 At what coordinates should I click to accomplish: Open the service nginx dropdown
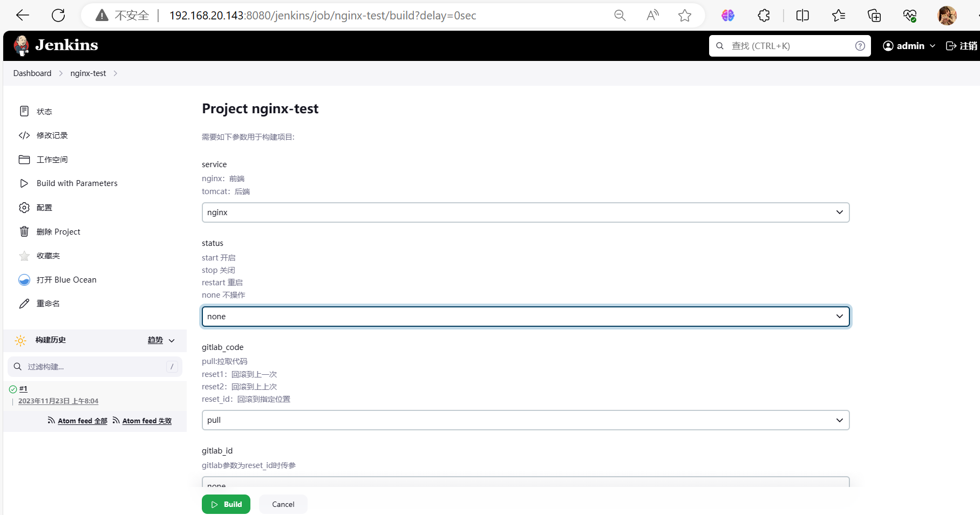pos(526,212)
